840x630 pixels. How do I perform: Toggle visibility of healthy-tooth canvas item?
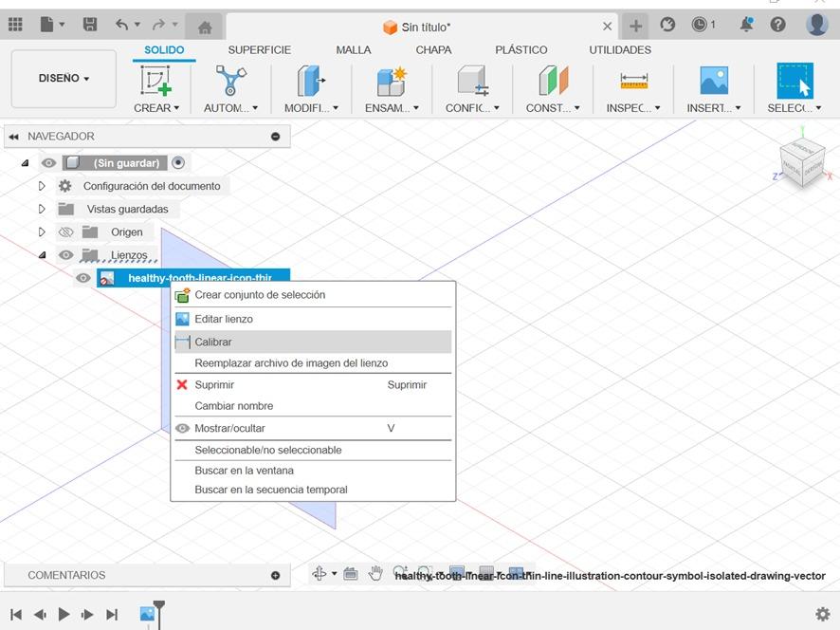coord(83,278)
